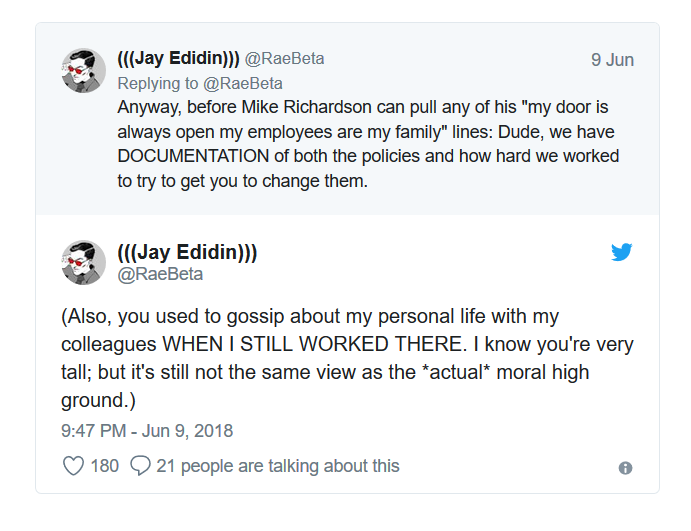Click the avatar in the parent tweet
Screen dimensions: 691x531
pos(84,70)
